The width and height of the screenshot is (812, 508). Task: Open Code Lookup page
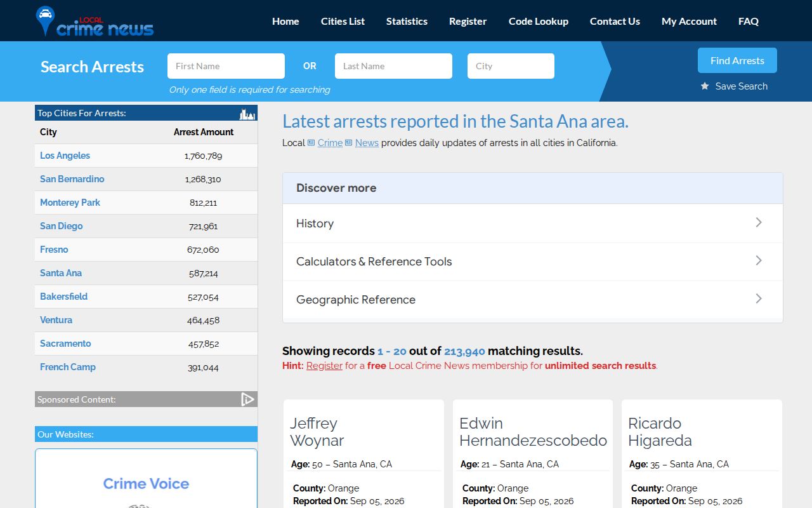(x=539, y=21)
